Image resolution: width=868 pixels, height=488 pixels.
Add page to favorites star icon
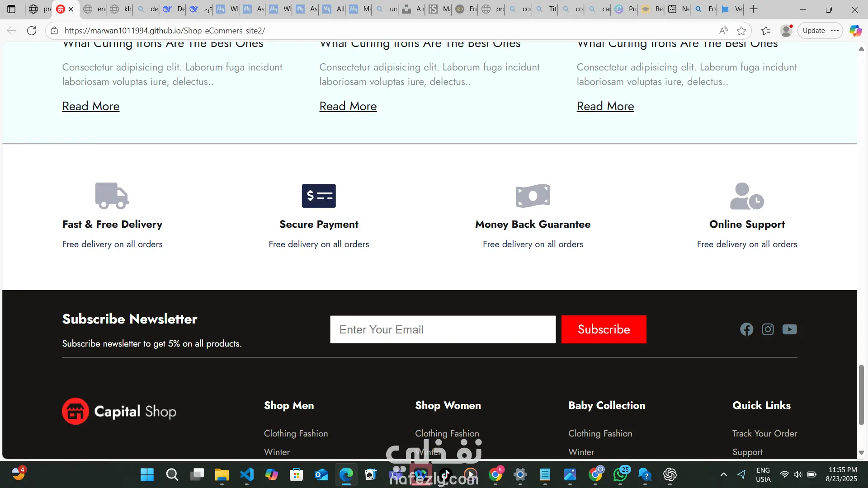tap(741, 31)
